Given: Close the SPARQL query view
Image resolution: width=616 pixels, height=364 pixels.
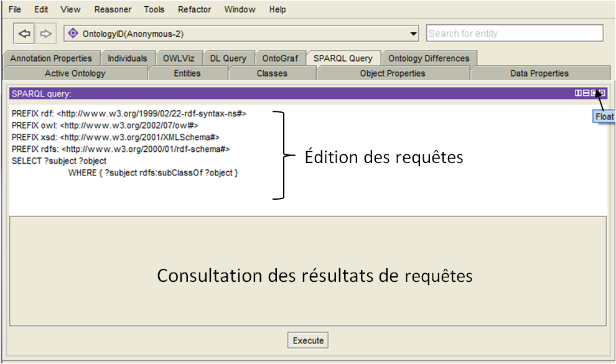Looking at the screenshot, I should point(602,93).
